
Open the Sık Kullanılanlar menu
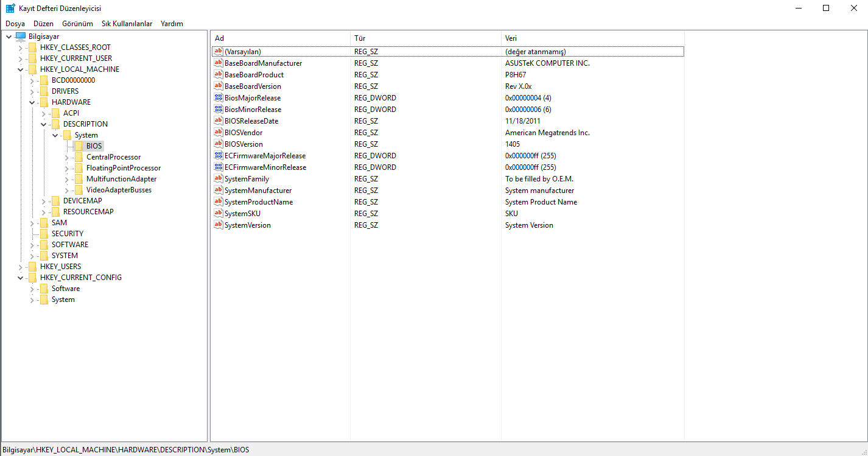tap(127, 24)
